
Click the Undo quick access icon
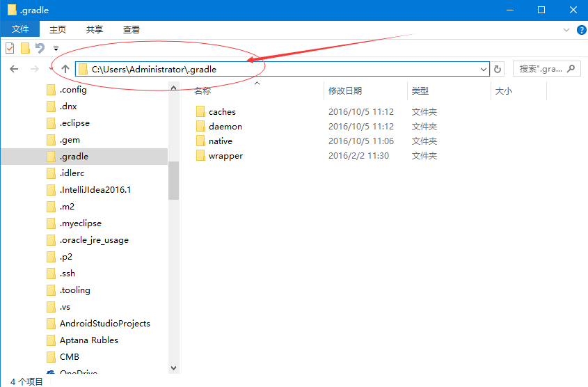click(40, 48)
